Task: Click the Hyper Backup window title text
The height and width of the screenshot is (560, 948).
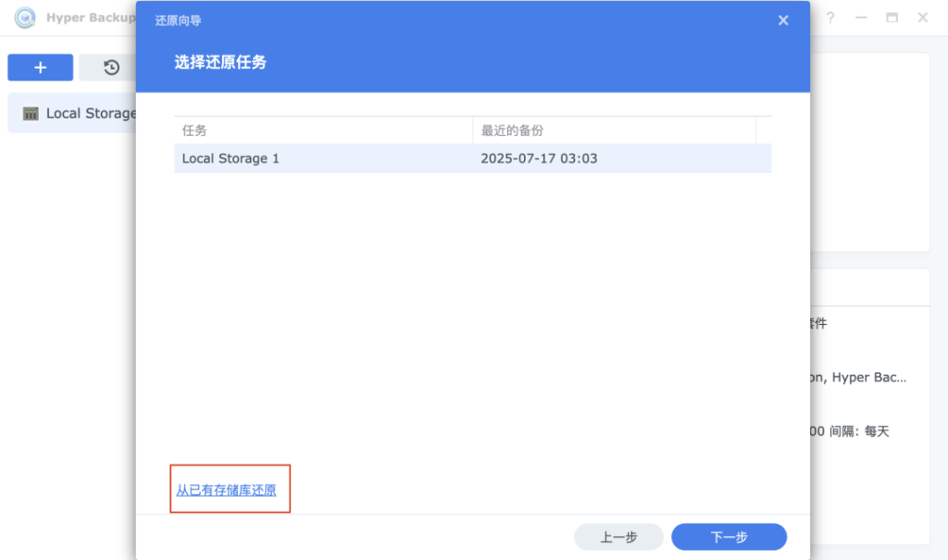Action: [90, 19]
